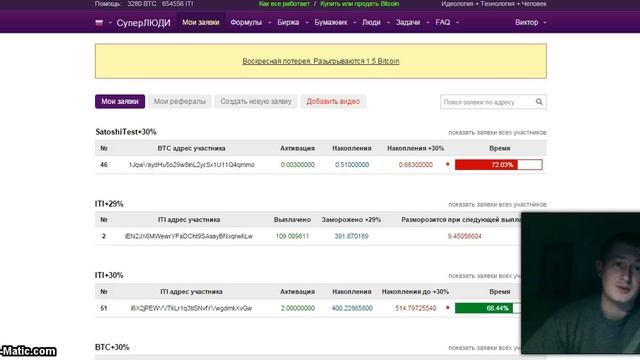Viewport: 640px width, 360px height.
Task: Click frozen value 391.870189
Action: pos(351,236)
